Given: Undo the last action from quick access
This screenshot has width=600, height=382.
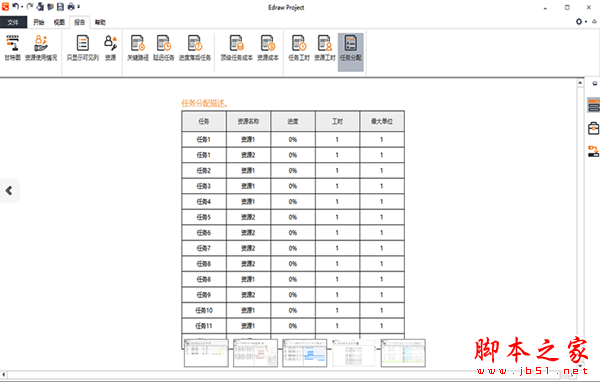Looking at the screenshot, I should (15, 7).
